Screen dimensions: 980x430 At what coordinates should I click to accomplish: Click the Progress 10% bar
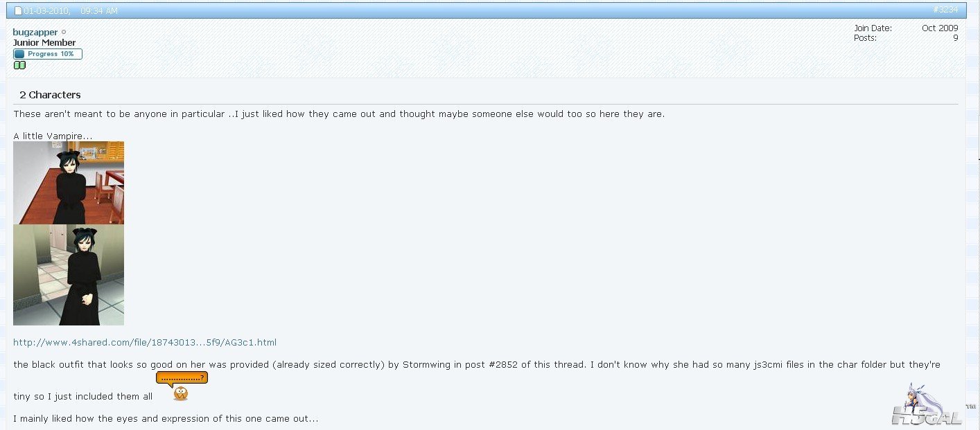48,54
